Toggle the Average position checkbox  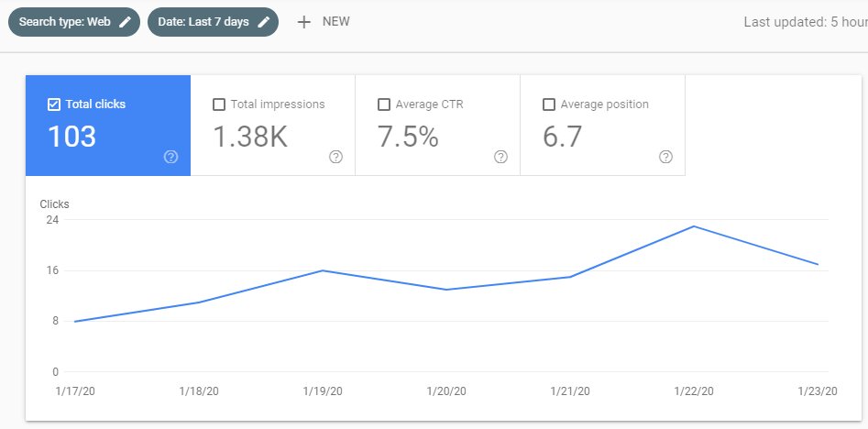coord(548,104)
